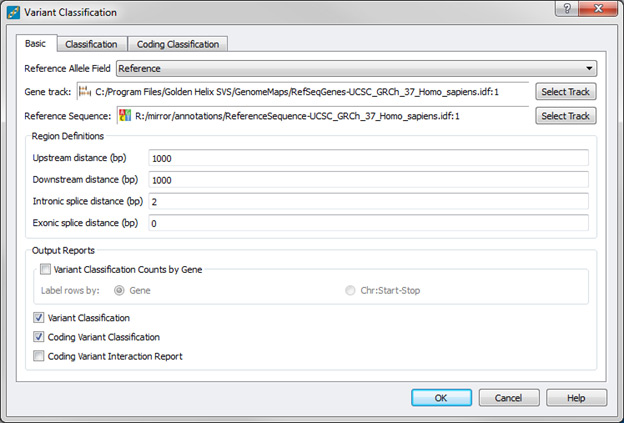Open the Reference Allele Field dropdown
The image size is (624, 423).
[x=357, y=69]
